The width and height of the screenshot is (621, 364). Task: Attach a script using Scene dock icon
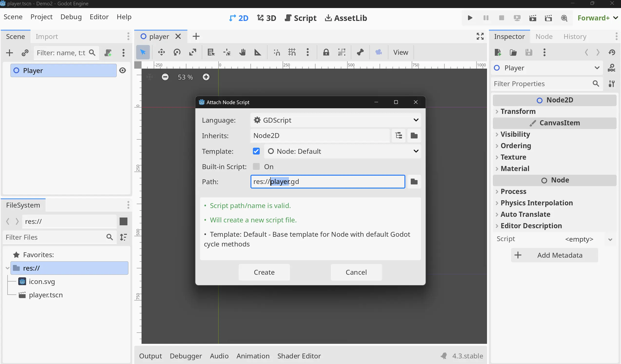(x=108, y=53)
